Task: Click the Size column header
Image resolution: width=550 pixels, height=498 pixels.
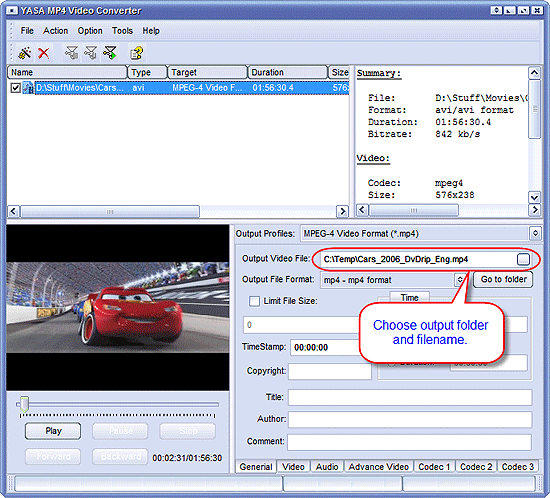Action: pyautogui.click(x=339, y=72)
